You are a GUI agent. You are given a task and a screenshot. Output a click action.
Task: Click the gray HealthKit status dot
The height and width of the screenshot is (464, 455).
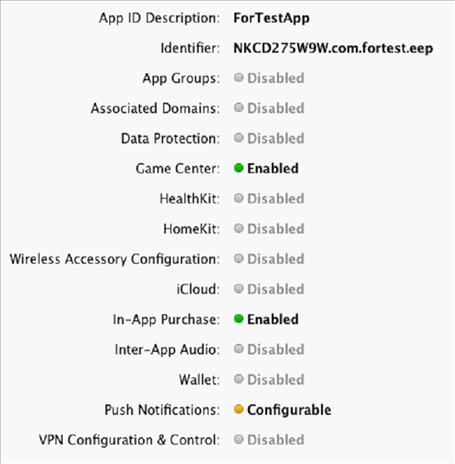tap(239, 198)
